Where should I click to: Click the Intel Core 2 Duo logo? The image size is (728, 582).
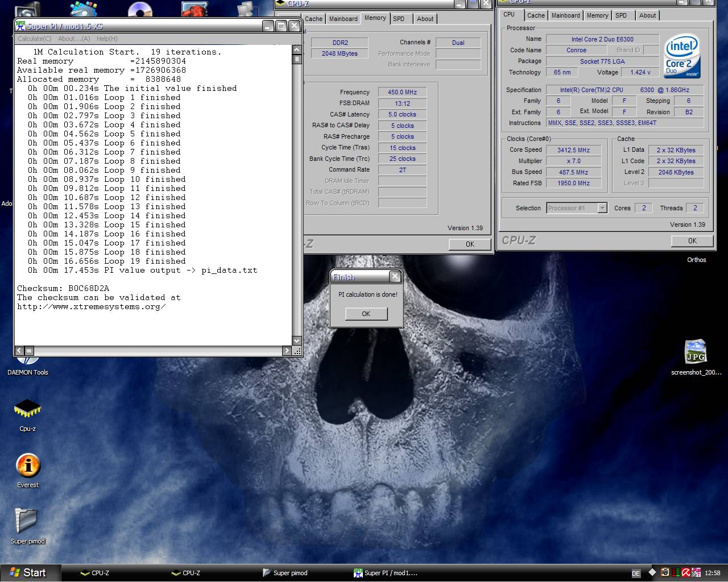[682, 57]
